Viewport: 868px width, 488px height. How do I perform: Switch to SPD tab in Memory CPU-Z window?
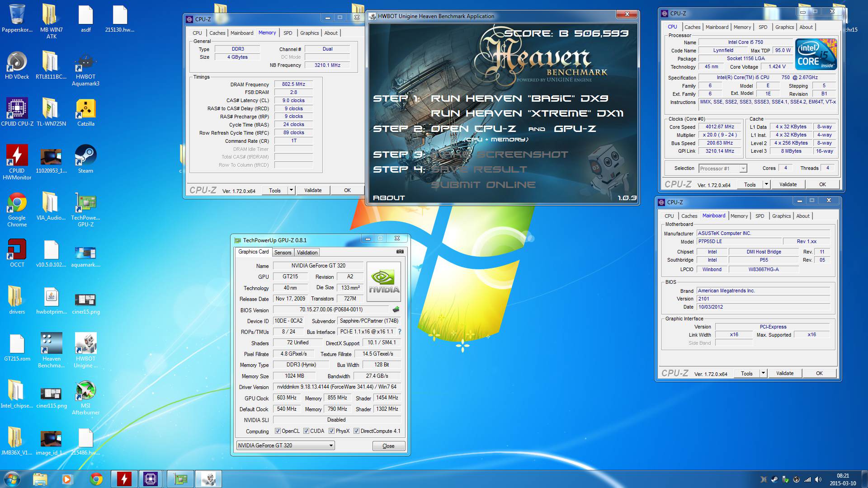click(288, 33)
